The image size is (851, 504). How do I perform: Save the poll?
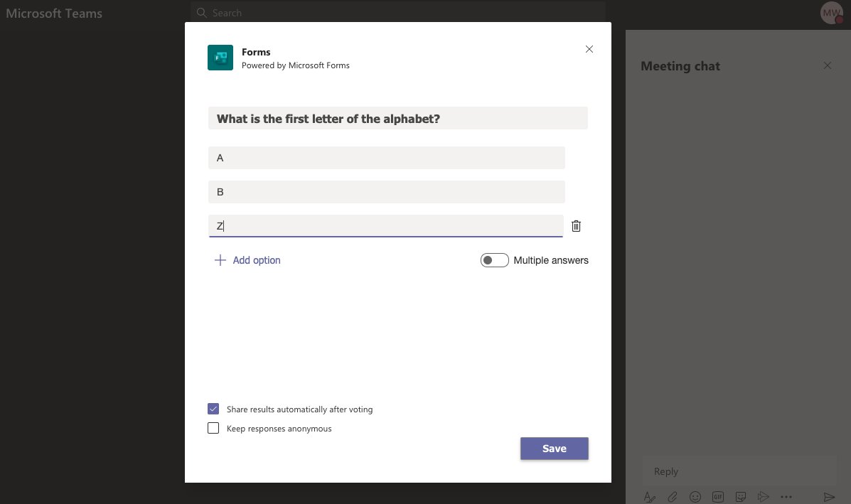click(x=554, y=448)
